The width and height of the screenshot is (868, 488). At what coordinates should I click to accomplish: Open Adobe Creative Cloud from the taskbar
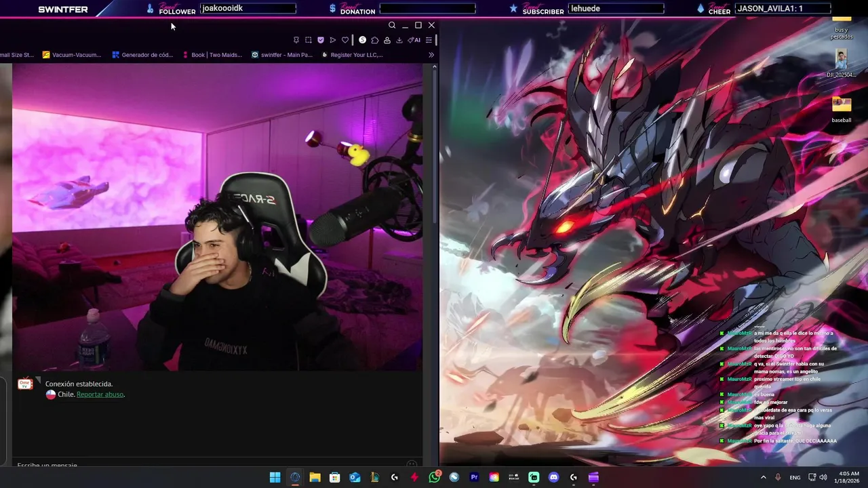pos(494,477)
